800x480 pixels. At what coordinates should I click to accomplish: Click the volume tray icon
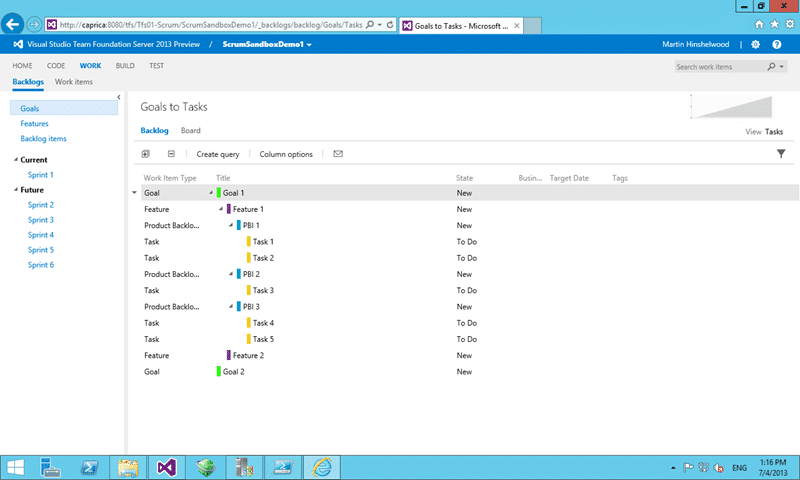pos(719,467)
